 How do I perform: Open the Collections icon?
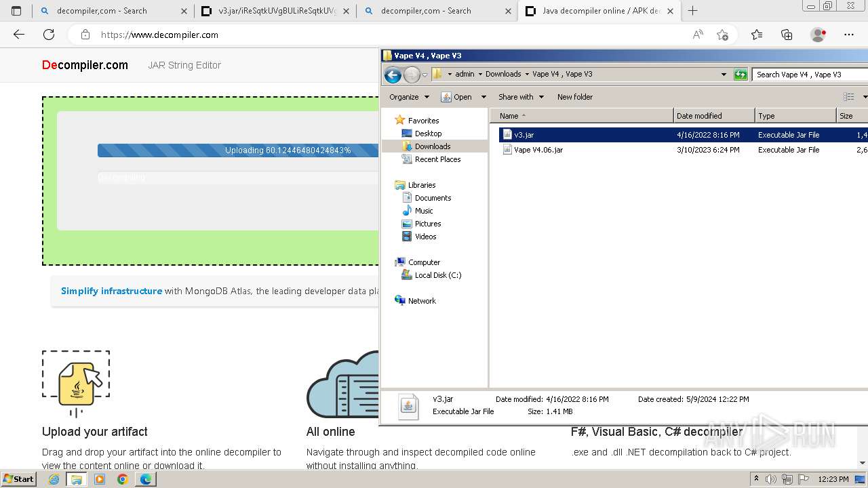coord(787,35)
